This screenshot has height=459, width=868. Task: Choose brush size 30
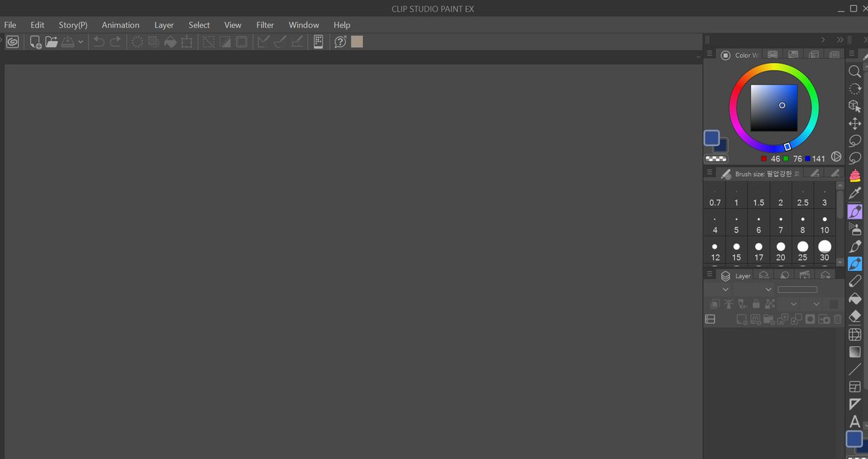click(825, 252)
